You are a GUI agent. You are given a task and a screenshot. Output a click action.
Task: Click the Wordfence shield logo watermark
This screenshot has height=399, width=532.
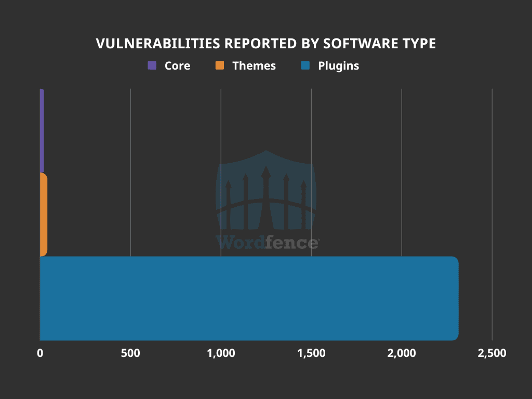click(266, 191)
